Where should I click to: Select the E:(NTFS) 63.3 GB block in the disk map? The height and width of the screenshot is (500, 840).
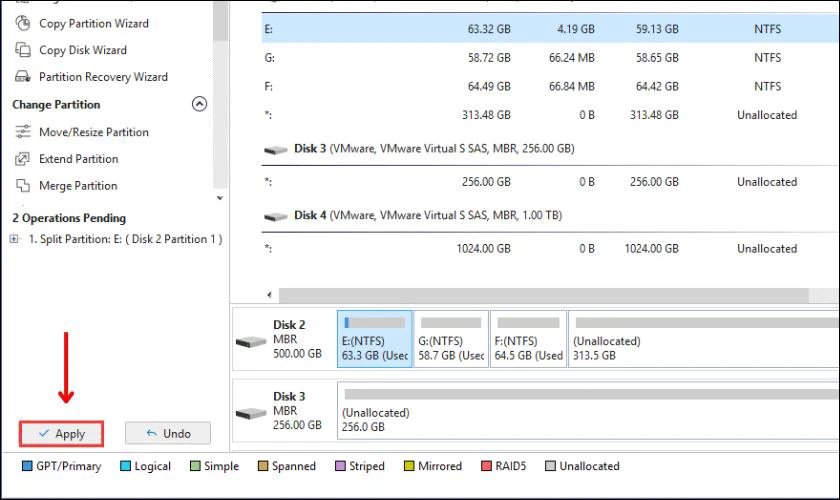375,339
